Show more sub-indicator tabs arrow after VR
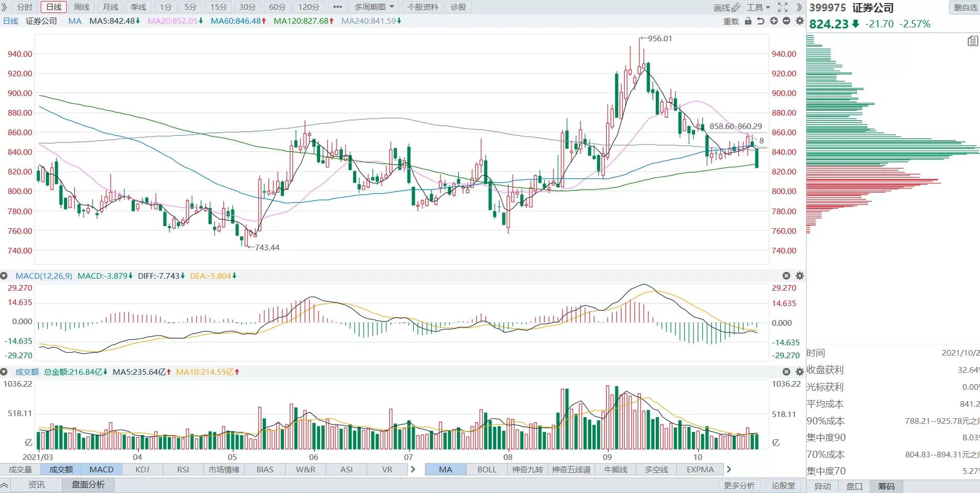 point(413,469)
